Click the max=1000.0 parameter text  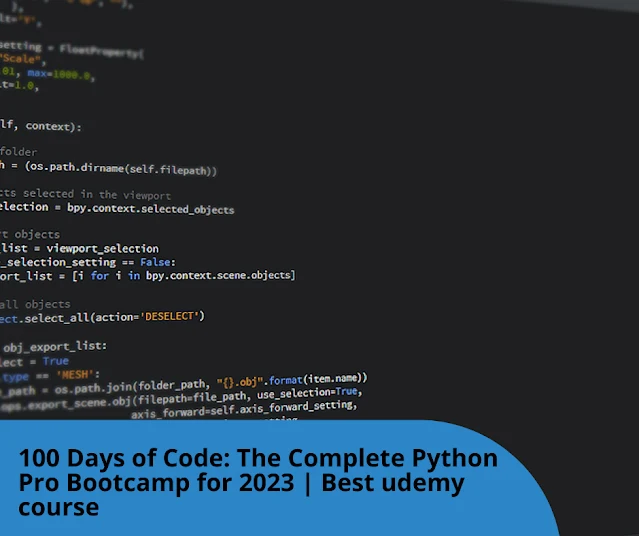[x=60, y=75]
